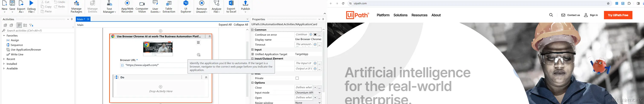
Task: Switch to the Main workflow tab
Action: (x=81, y=19)
